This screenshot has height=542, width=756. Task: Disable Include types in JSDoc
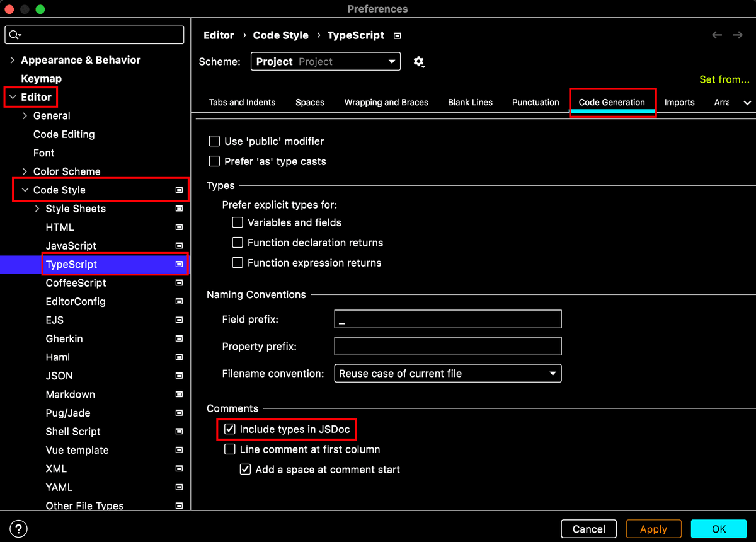tap(229, 429)
